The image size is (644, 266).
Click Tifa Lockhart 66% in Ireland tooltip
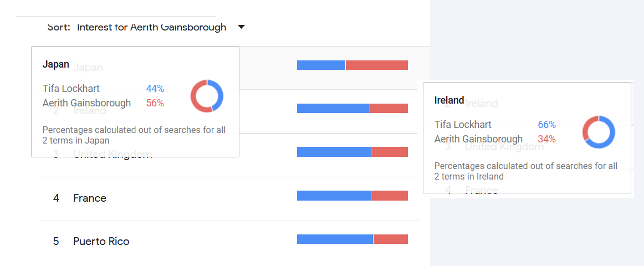tap(495, 124)
